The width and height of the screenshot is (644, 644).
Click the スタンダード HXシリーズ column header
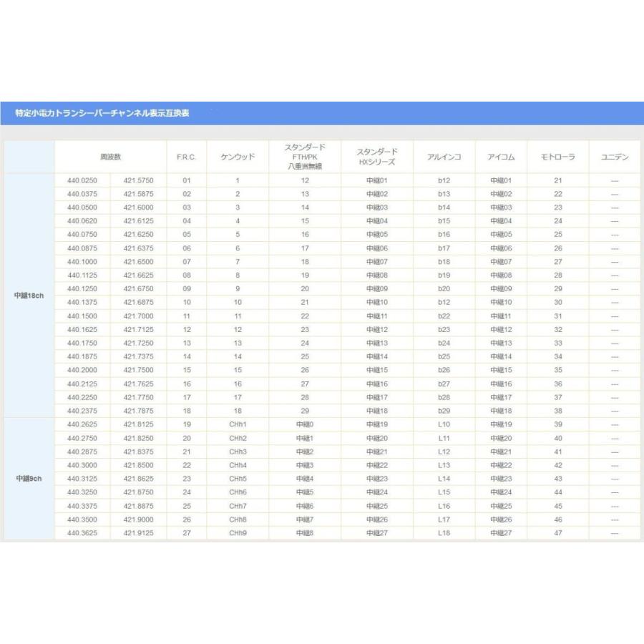376,157
